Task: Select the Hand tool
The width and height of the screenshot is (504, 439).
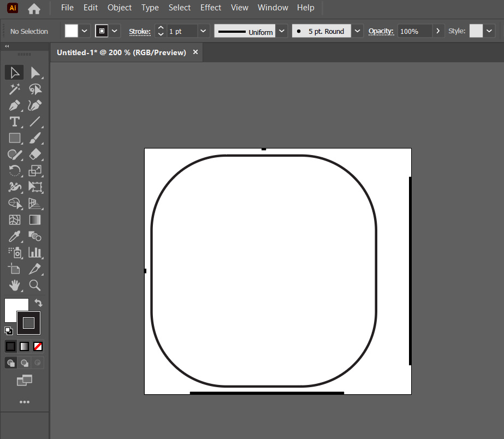Action: tap(14, 286)
